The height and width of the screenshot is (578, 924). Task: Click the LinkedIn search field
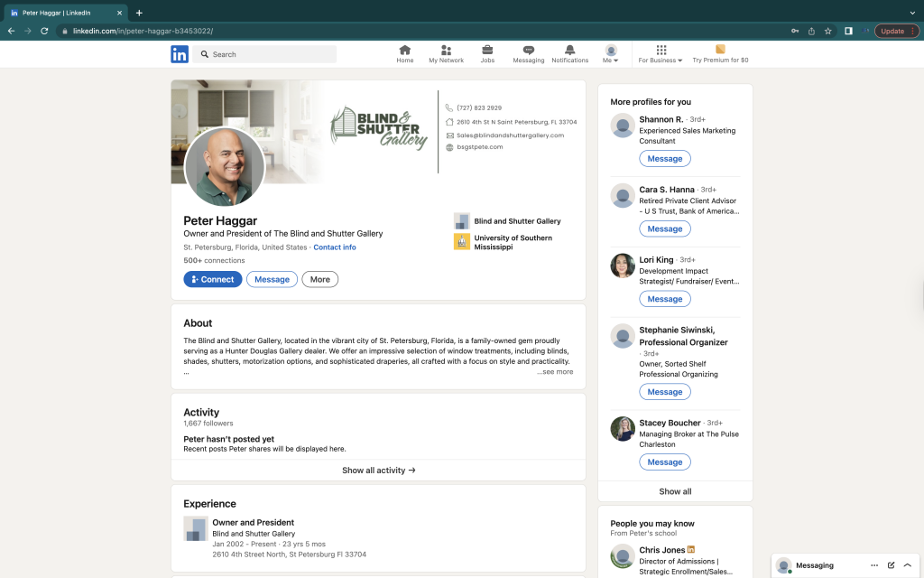pos(271,54)
